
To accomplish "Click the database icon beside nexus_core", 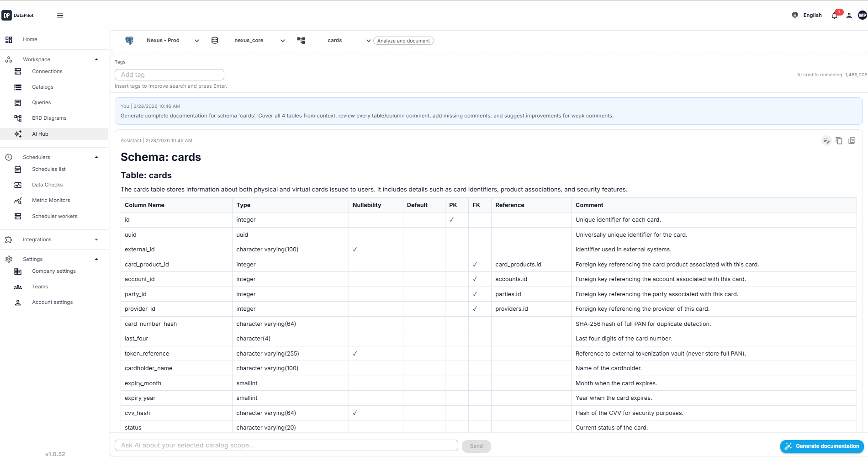I will click(x=215, y=40).
